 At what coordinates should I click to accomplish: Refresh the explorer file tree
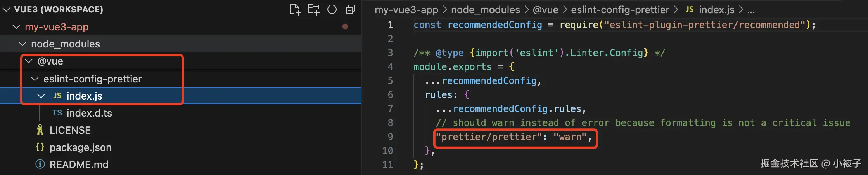point(332,9)
